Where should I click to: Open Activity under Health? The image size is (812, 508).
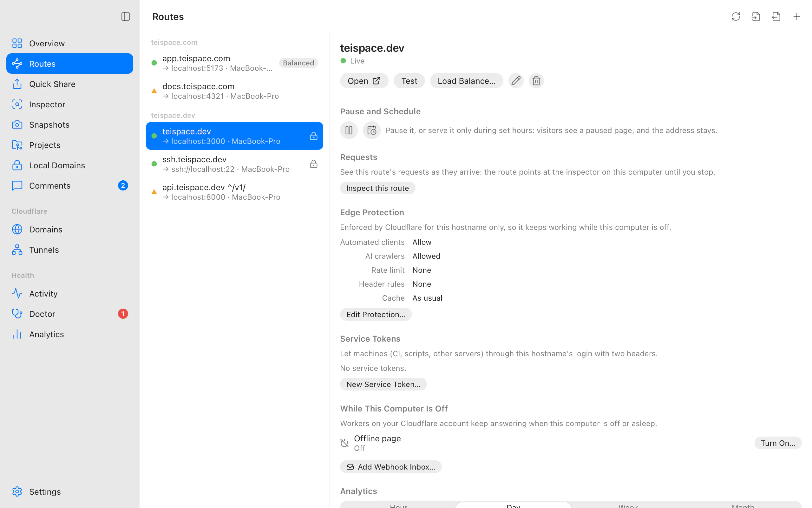(x=70, y=293)
